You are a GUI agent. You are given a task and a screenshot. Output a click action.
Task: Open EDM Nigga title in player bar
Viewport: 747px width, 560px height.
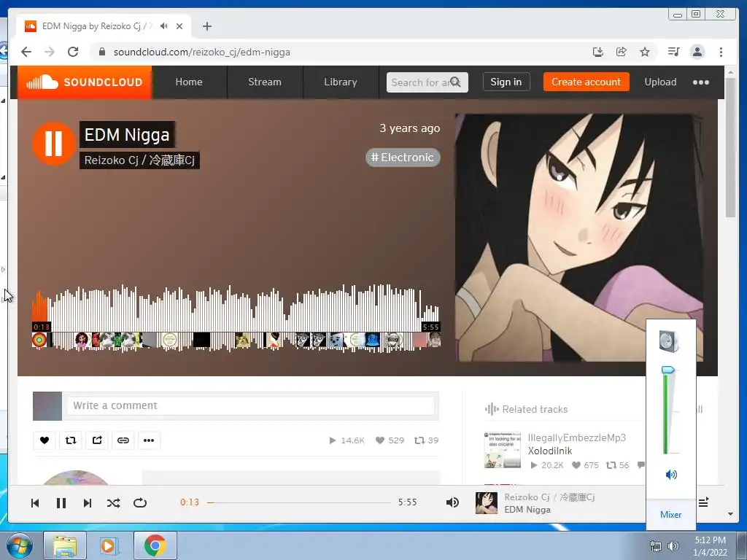pos(527,510)
